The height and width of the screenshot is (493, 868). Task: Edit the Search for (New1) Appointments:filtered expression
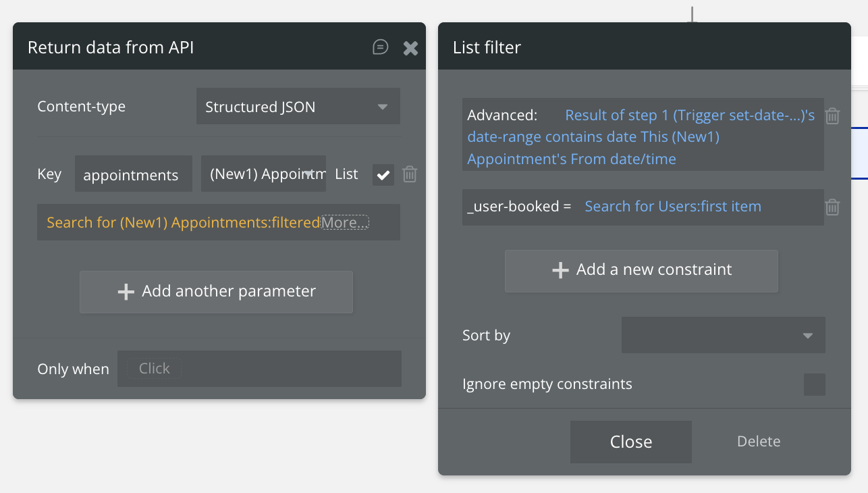tap(182, 223)
